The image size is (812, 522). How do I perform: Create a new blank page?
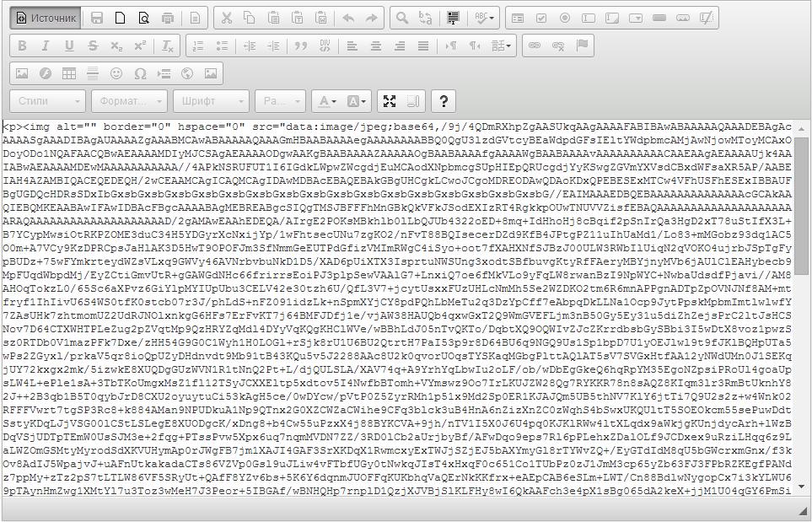(120, 18)
